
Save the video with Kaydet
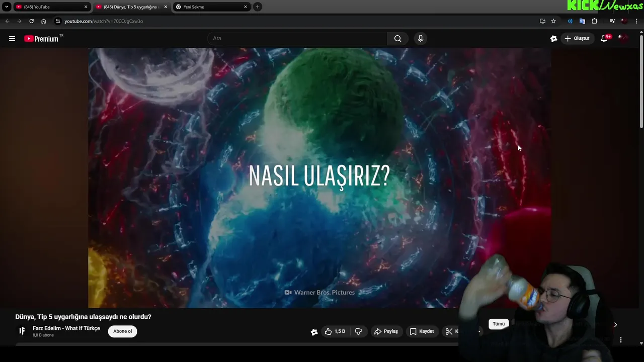422,331
